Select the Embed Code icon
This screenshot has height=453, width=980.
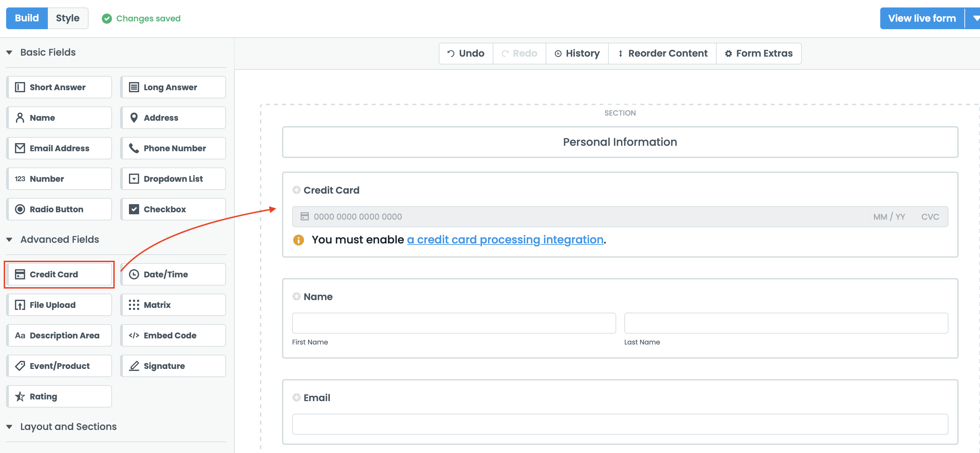134,335
